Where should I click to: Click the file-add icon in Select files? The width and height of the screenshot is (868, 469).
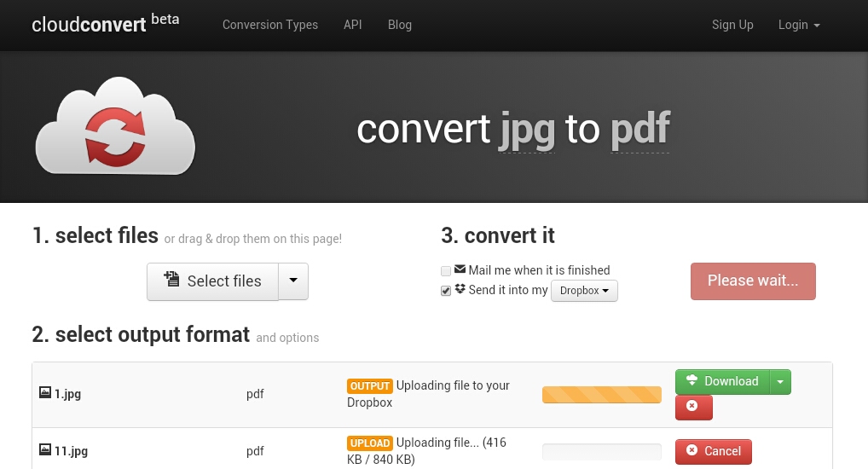pyautogui.click(x=171, y=279)
